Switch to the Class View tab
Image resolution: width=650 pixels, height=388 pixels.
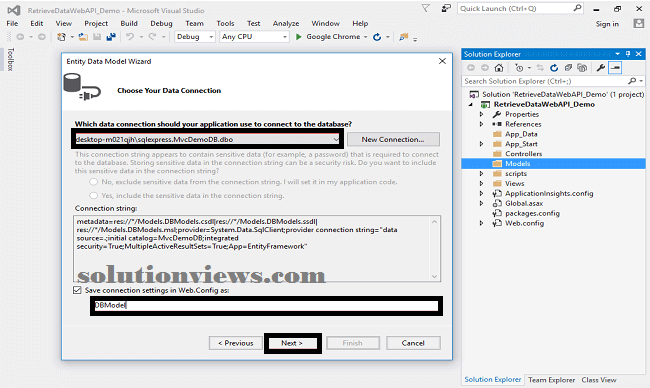599,380
